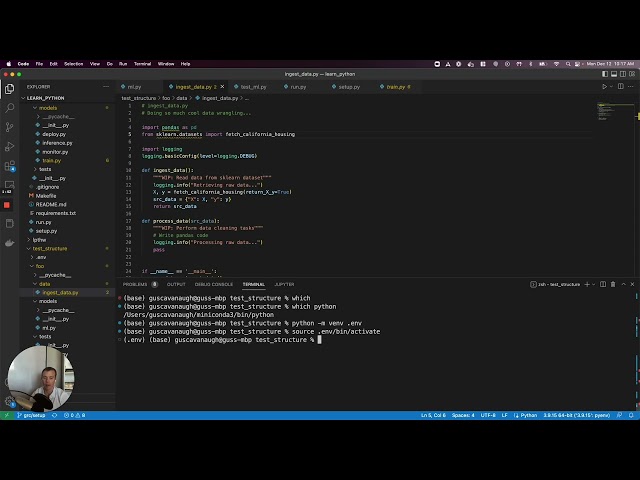Open the Apple menu
The image size is (640, 480).
pos(9,64)
